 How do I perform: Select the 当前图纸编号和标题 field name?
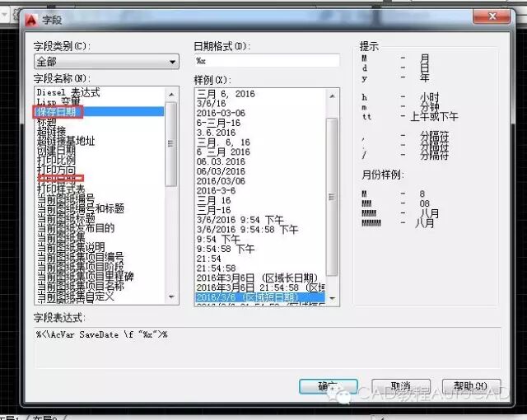(x=81, y=208)
